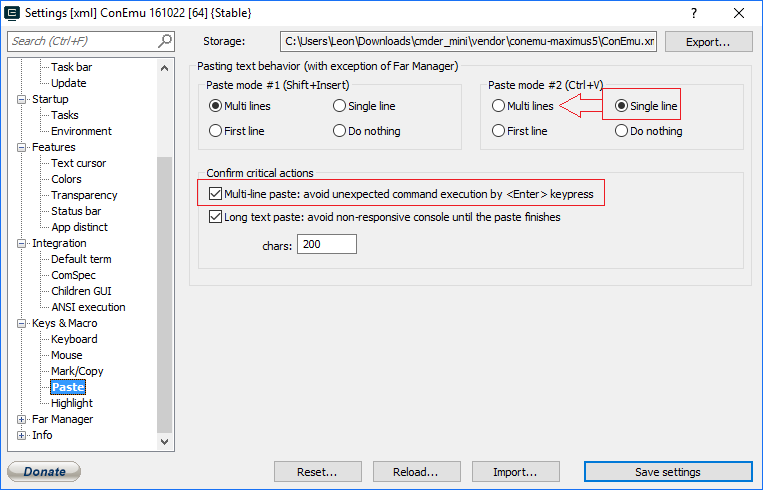Open the Transparency settings page

pyautogui.click(x=84, y=195)
